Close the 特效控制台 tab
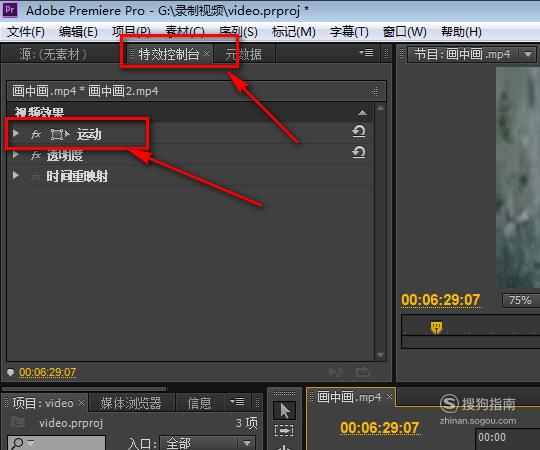The height and width of the screenshot is (450, 540). (x=206, y=53)
